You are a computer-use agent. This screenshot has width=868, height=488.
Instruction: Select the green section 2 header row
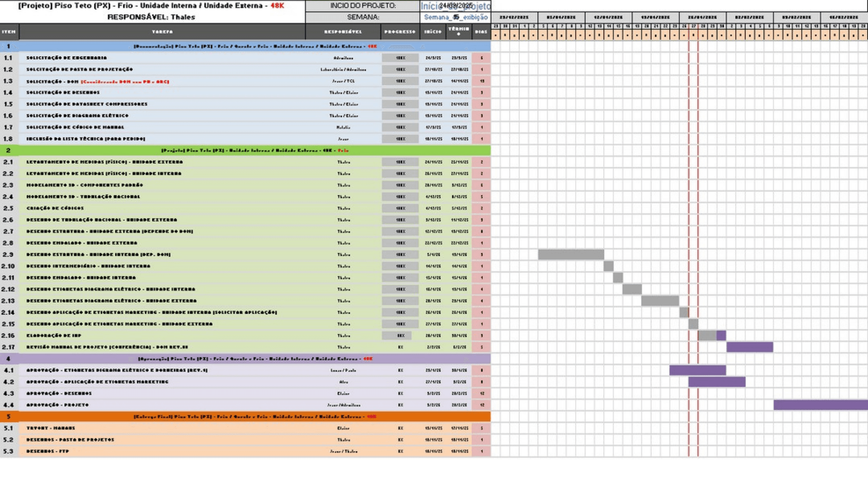coord(255,150)
